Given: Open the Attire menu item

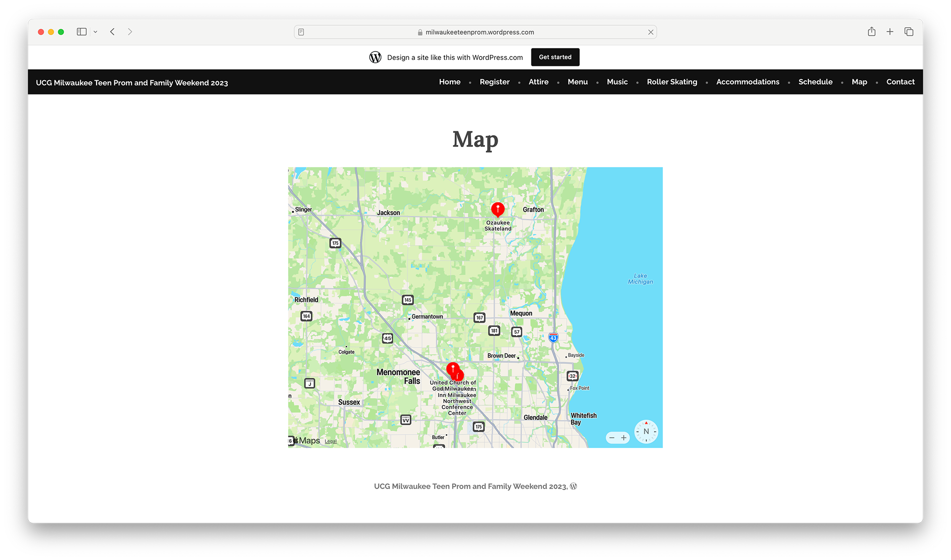Looking at the screenshot, I should pos(538,82).
